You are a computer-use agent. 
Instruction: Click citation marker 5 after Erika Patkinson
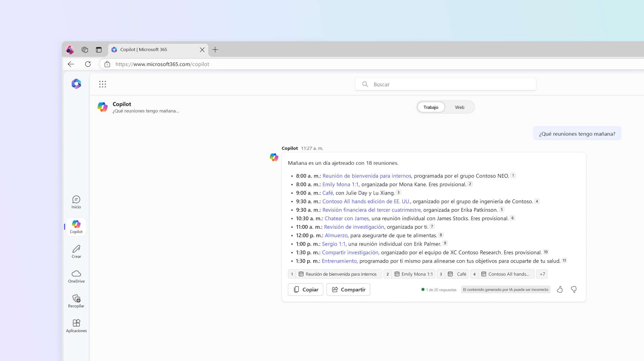pyautogui.click(x=502, y=209)
